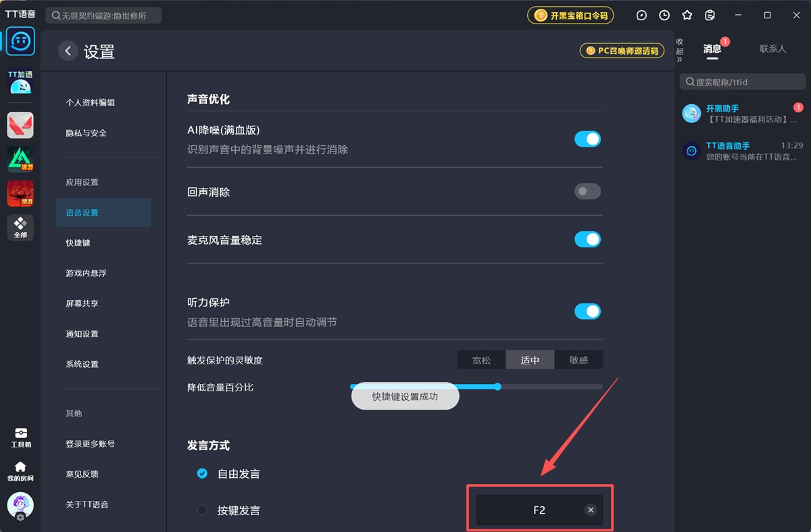
Task: Open 系统设置 in the settings menu
Action: (x=82, y=364)
